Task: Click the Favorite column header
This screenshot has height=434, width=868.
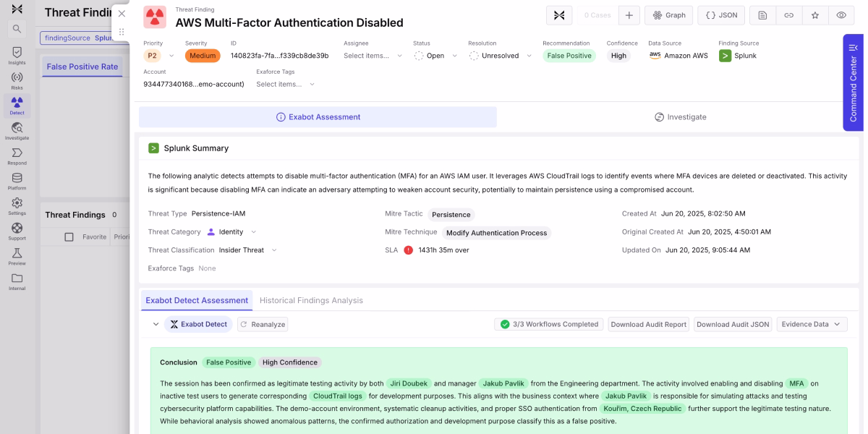Action: tap(94, 237)
